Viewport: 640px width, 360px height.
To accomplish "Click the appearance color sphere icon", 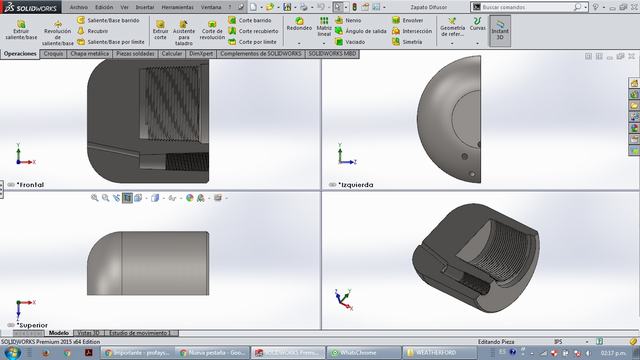I will (x=189, y=198).
